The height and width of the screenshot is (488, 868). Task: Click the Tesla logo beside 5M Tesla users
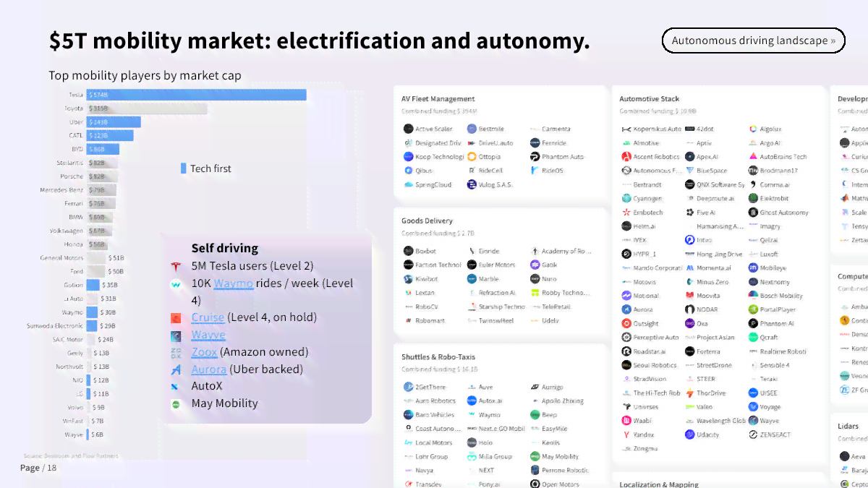(176, 266)
